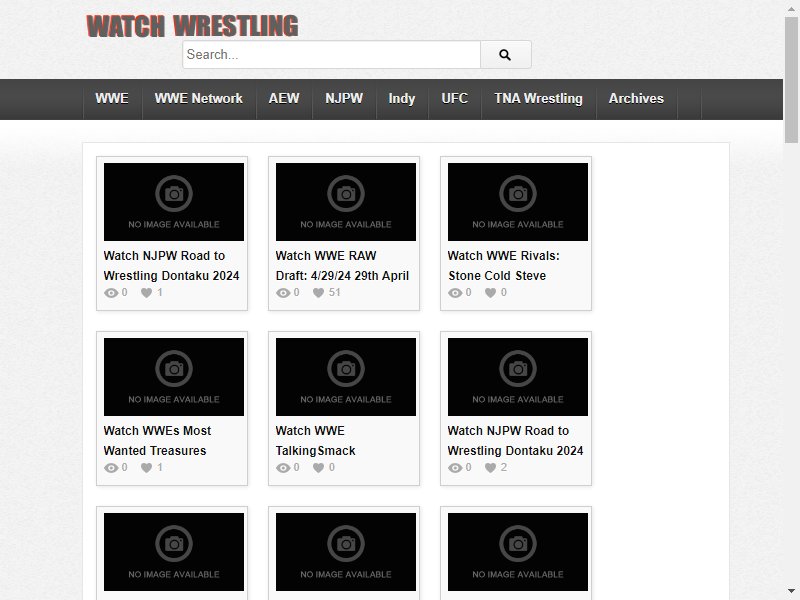The height and width of the screenshot is (600, 800).
Task: Click the views eye icon on WWE Rivals card
Action: pos(455,293)
